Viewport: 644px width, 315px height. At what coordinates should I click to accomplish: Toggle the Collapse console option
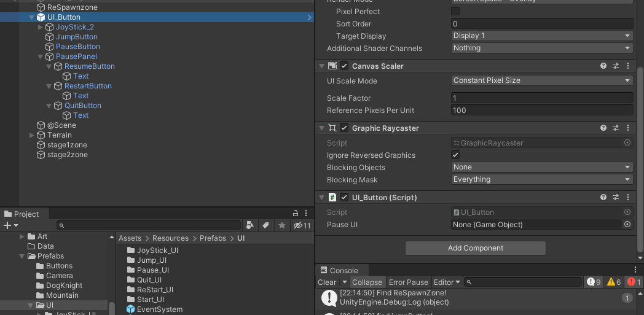367,282
